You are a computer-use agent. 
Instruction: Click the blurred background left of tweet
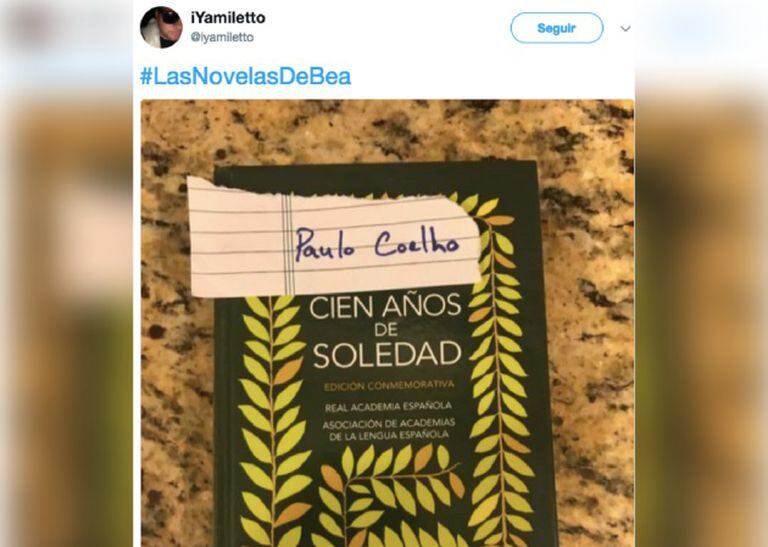point(66,273)
